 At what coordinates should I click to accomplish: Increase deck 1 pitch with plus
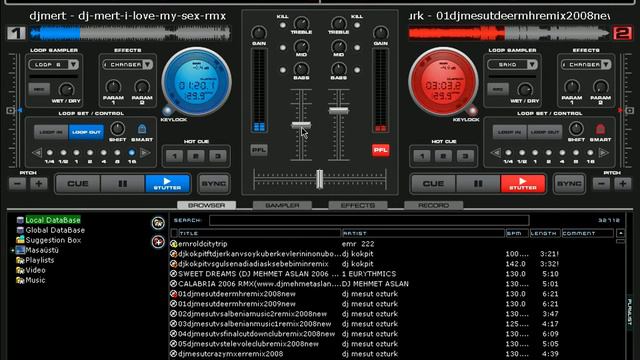click(x=39, y=184)
